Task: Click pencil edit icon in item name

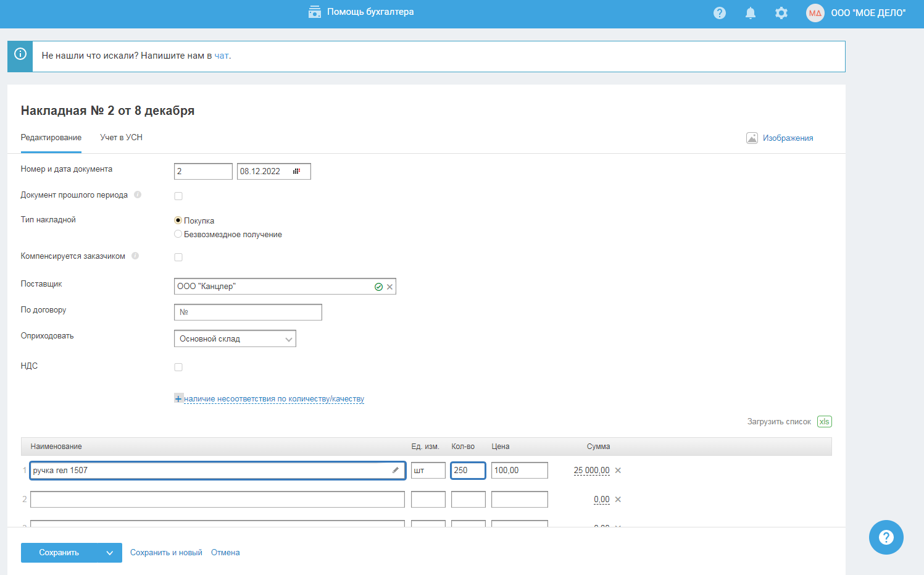Action: 396,470
